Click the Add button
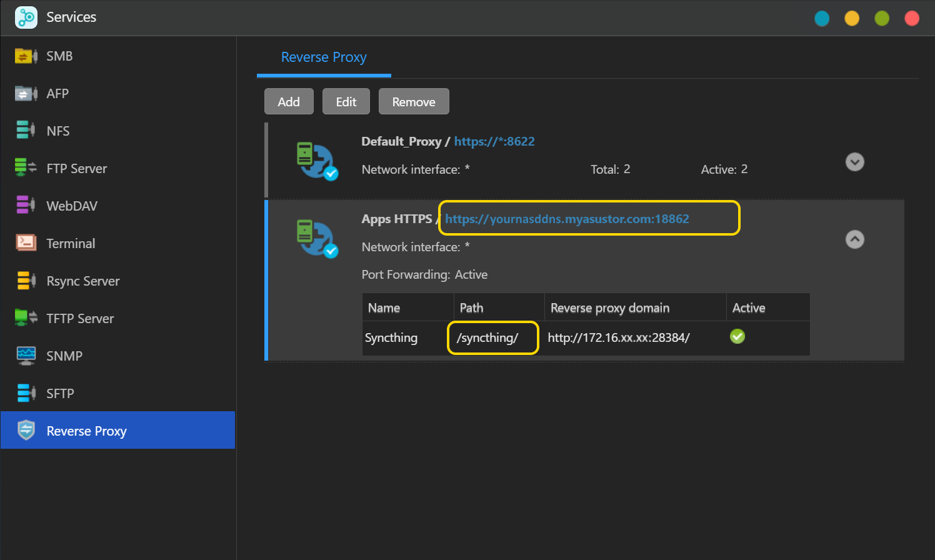 point(289,101)
